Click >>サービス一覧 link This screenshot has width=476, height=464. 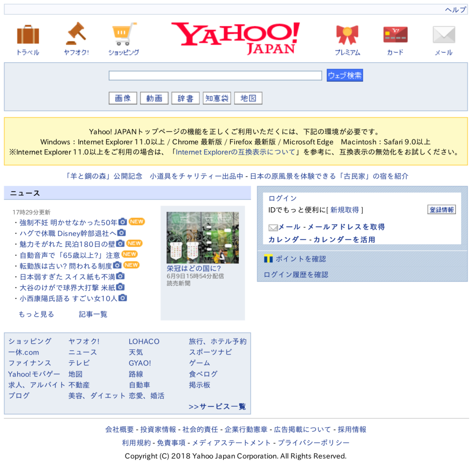[x=217, y=406]
